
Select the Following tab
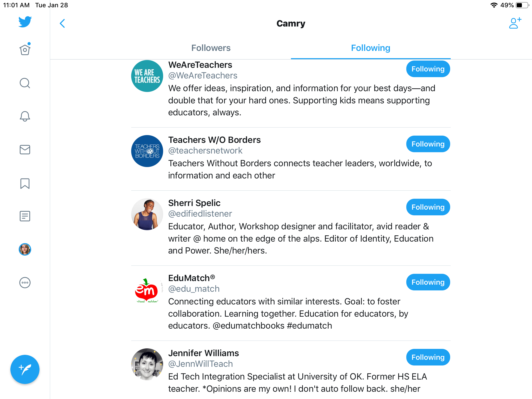370,48
